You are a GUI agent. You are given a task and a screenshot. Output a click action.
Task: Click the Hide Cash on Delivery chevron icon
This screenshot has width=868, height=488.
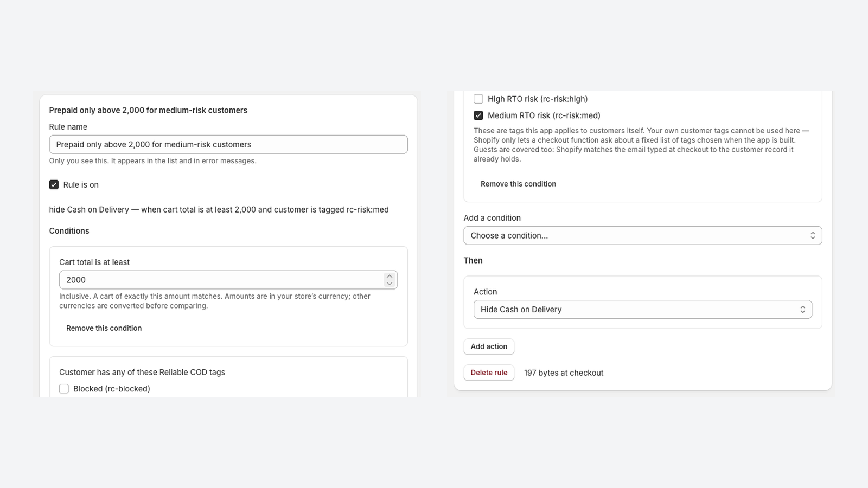click(x=803, y=310)
